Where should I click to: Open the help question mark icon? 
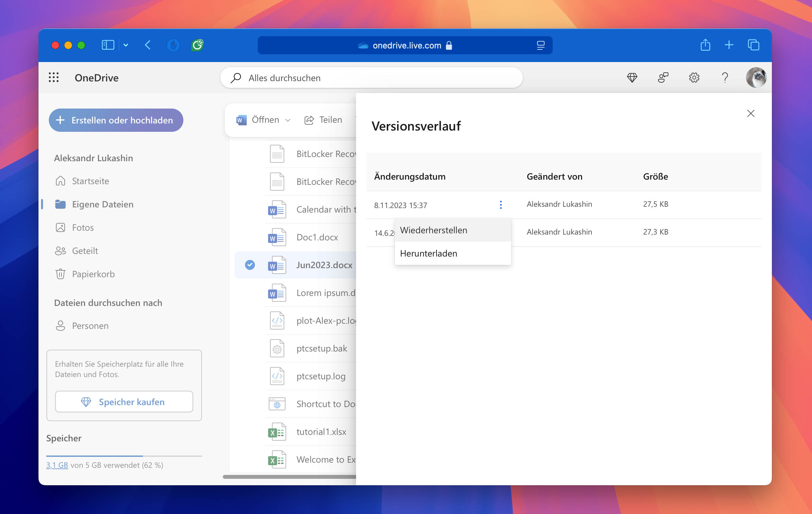(x=725, y=78)
